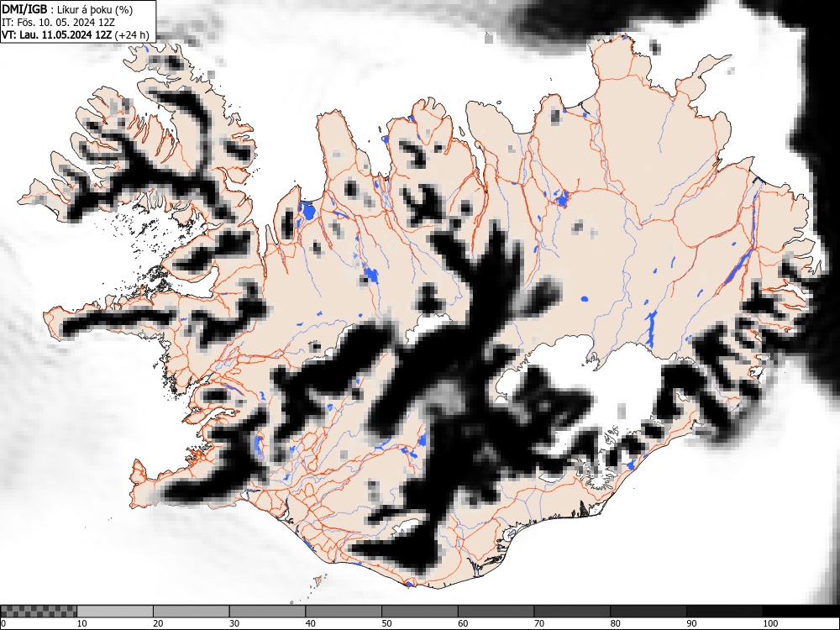The width and height of the screenshot is (840, 630).
Task: Click the '90' tick label on the scale
Action: pyautogui.click(x=691, y=623)
